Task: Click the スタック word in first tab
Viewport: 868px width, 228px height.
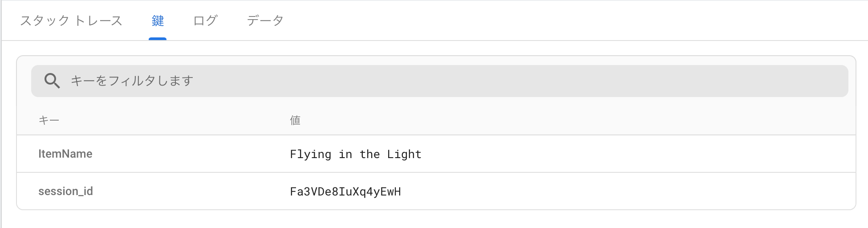Action: (x=45, y=20)
